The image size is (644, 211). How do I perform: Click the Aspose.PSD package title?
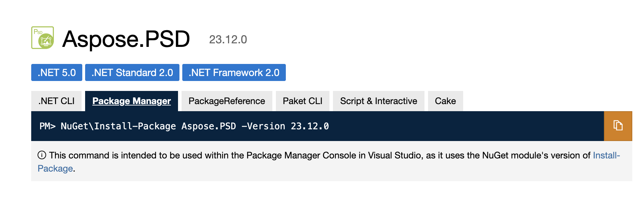(126, 39)
